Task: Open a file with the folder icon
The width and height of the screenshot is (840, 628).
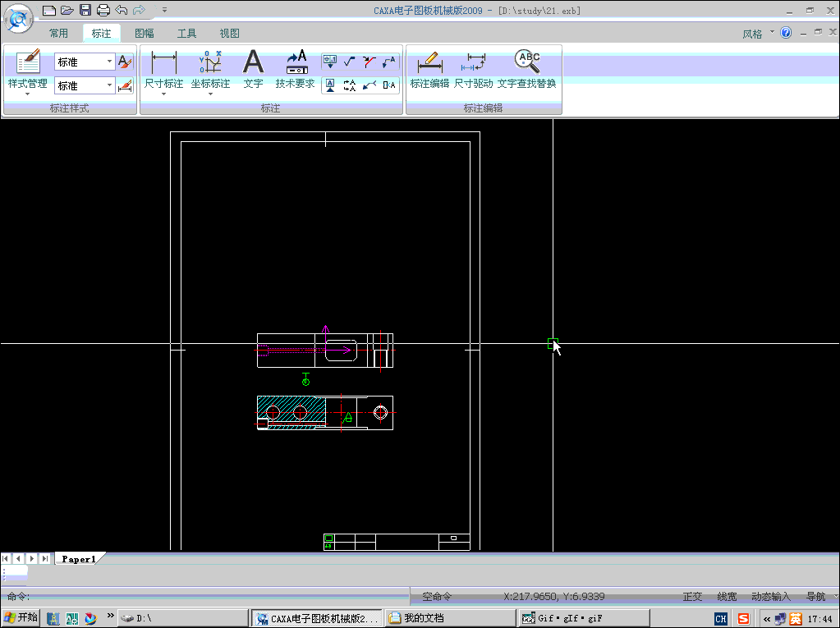Action: (x=67, y=10)
